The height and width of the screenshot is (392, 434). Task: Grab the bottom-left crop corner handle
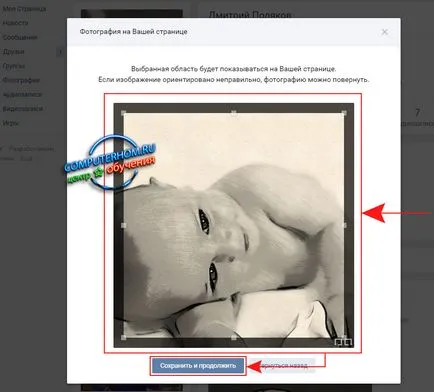(x=124, y=337)
